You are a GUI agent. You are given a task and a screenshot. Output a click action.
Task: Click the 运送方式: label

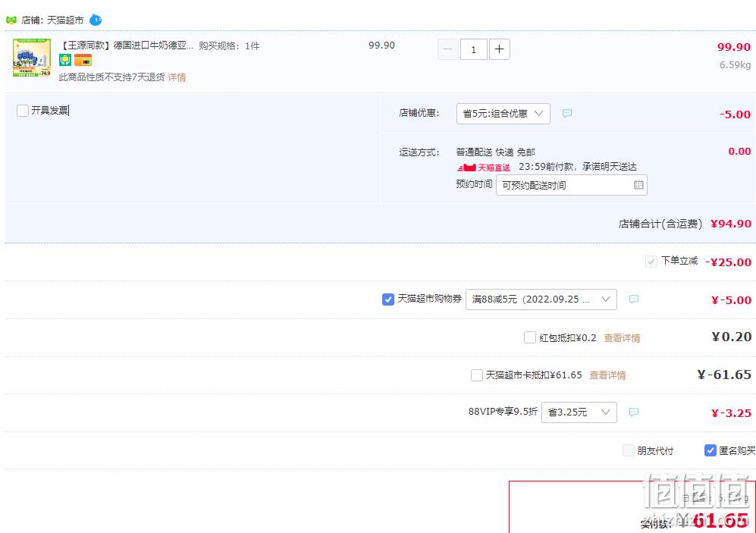(419, 152)
